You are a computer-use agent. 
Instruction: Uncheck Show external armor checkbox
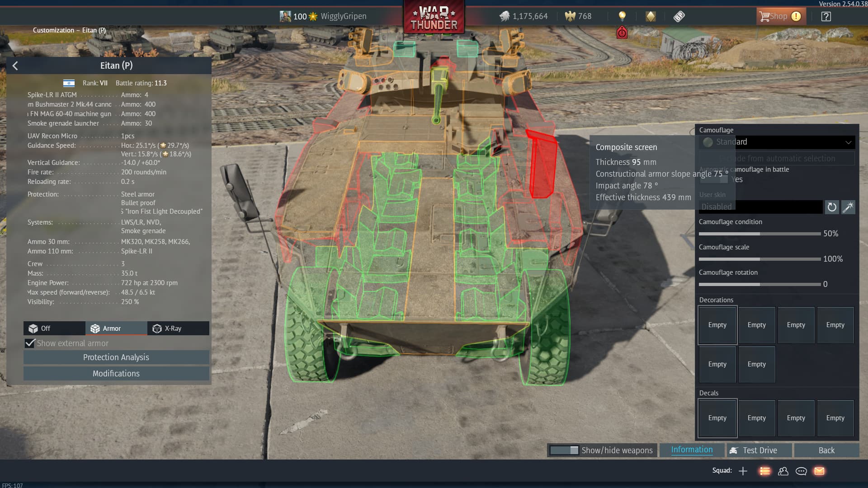tap(30, 343)
